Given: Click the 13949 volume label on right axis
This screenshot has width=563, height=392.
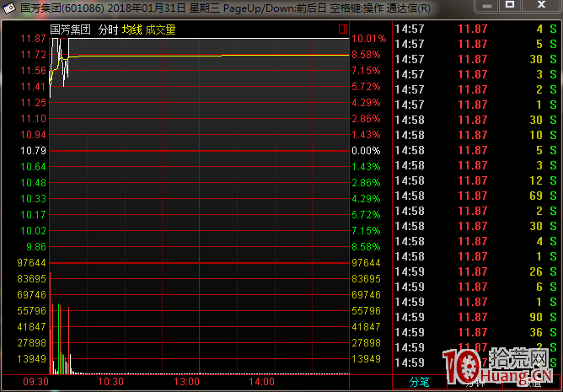Looking at the screenshot, I should 366,359.
